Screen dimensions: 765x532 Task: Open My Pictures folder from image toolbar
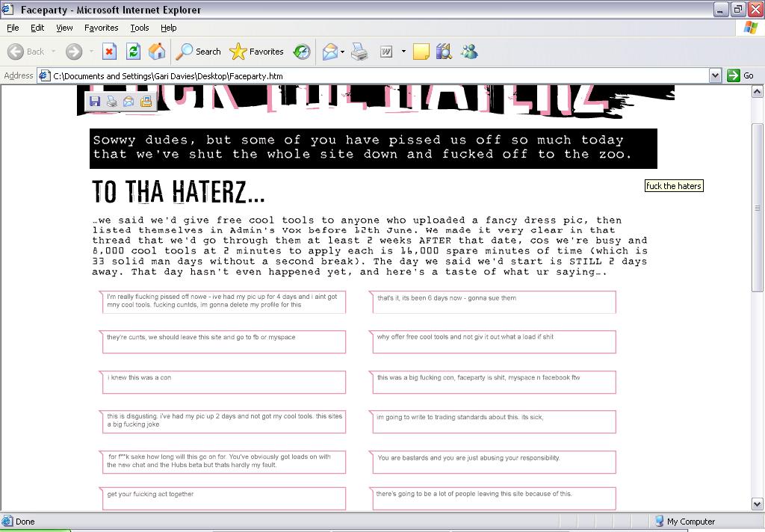click(146, 102)
